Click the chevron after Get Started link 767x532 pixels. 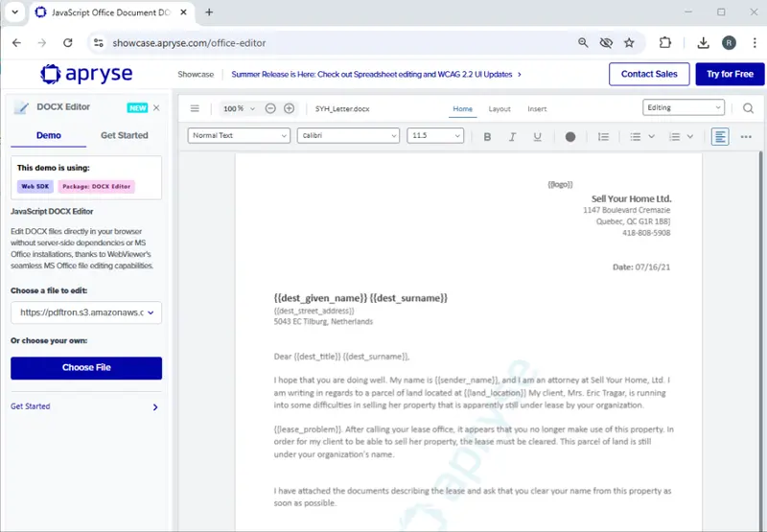pyautogui.click(x=155, y=406)
